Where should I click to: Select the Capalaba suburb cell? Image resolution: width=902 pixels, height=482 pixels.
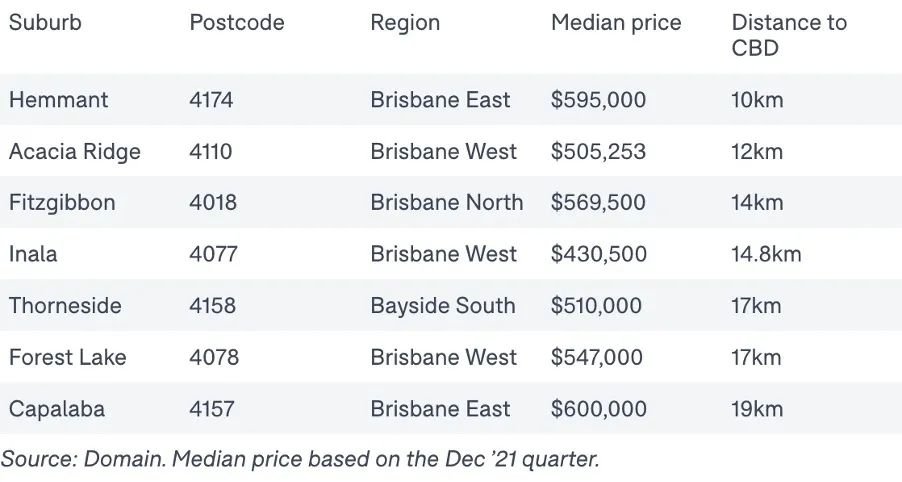(x=57, y=410)
